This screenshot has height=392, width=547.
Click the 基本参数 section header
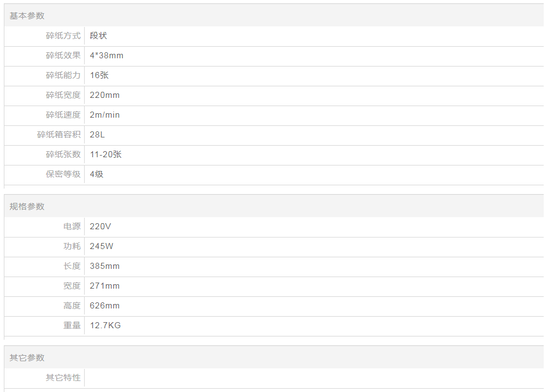coord(27,16)
